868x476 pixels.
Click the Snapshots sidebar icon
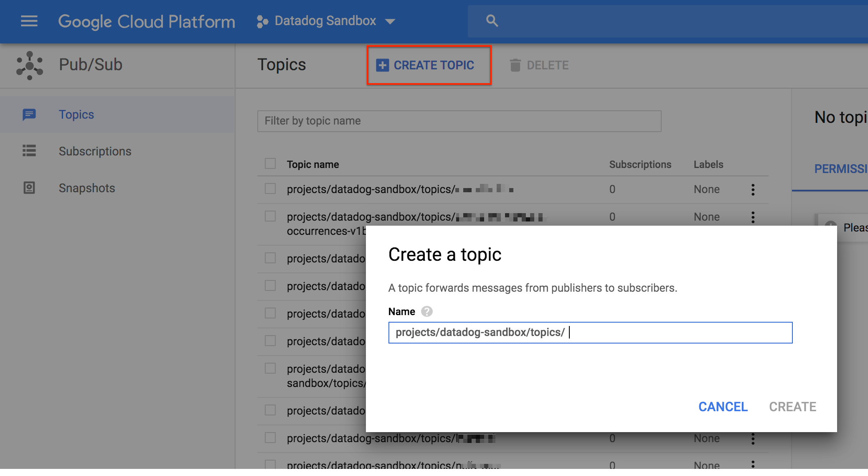pyautogui.click(x=29, y=188)
